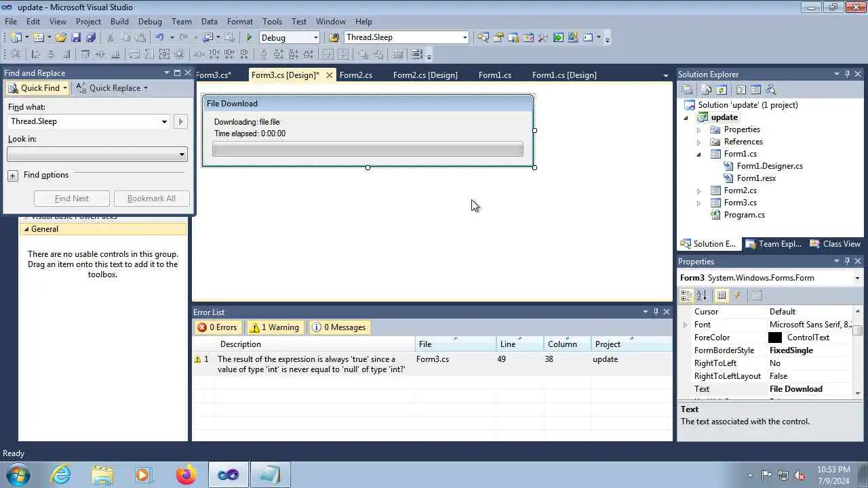
Task: Open Firefox from the taskbar
Action: 186,474
